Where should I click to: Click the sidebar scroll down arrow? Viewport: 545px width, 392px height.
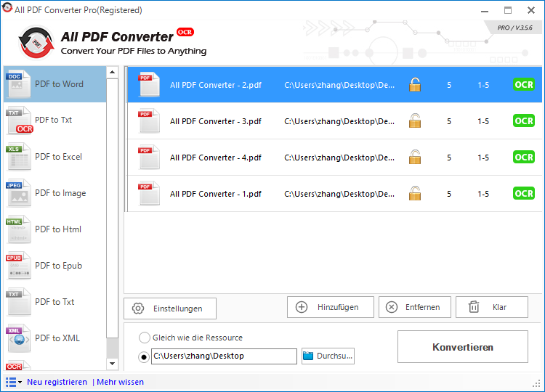point(112,364)
